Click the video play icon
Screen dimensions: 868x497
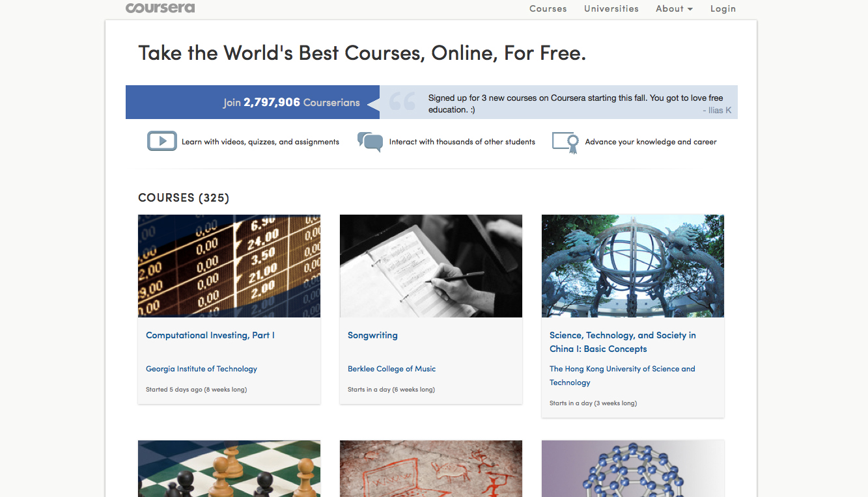(x=162, y=141)
